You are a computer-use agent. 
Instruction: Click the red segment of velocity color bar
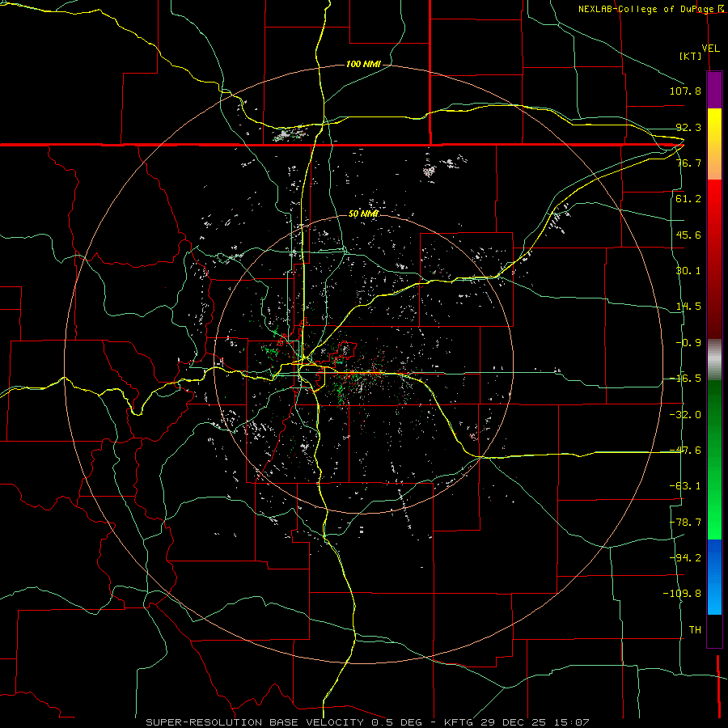coord(714,259)
